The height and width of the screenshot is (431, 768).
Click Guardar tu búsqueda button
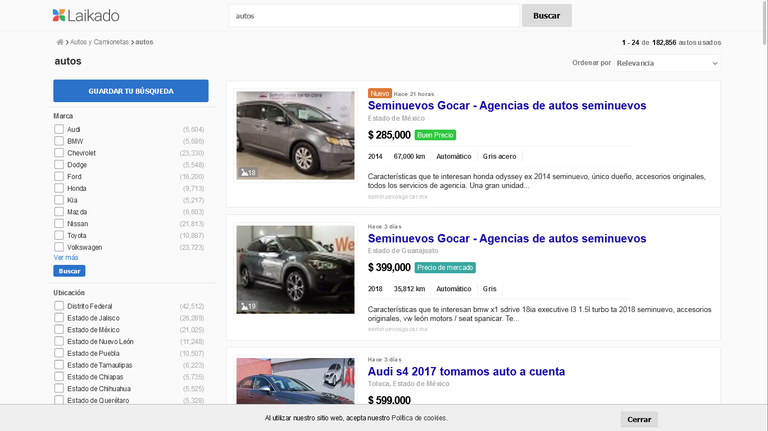[131, 91]
